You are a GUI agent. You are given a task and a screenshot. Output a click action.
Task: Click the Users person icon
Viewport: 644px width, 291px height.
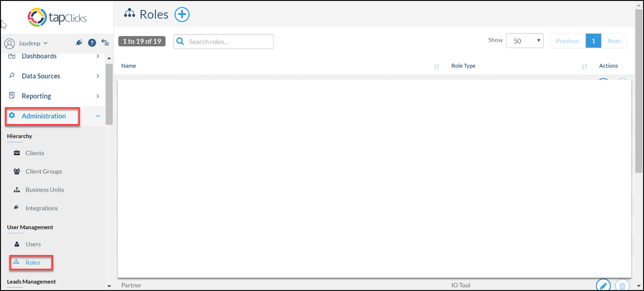tap(17, 244)
